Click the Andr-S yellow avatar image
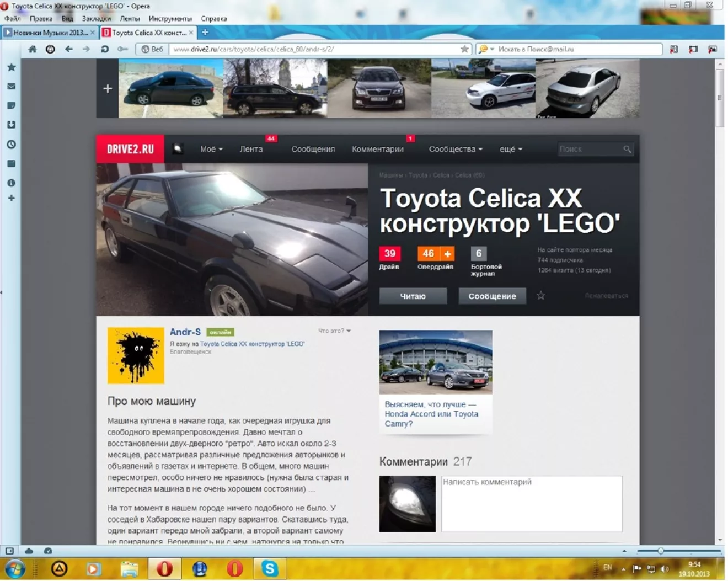Viewport: 728px width, 581px height. point(136,355)
